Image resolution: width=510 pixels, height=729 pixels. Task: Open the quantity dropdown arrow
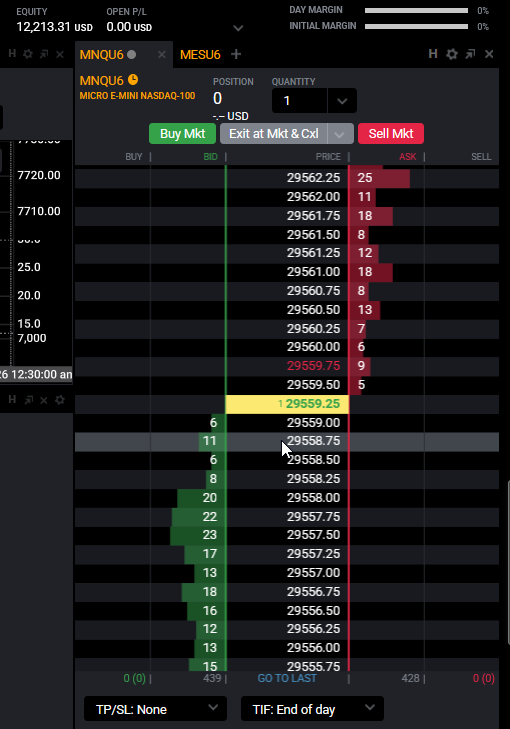click(342, 101)
